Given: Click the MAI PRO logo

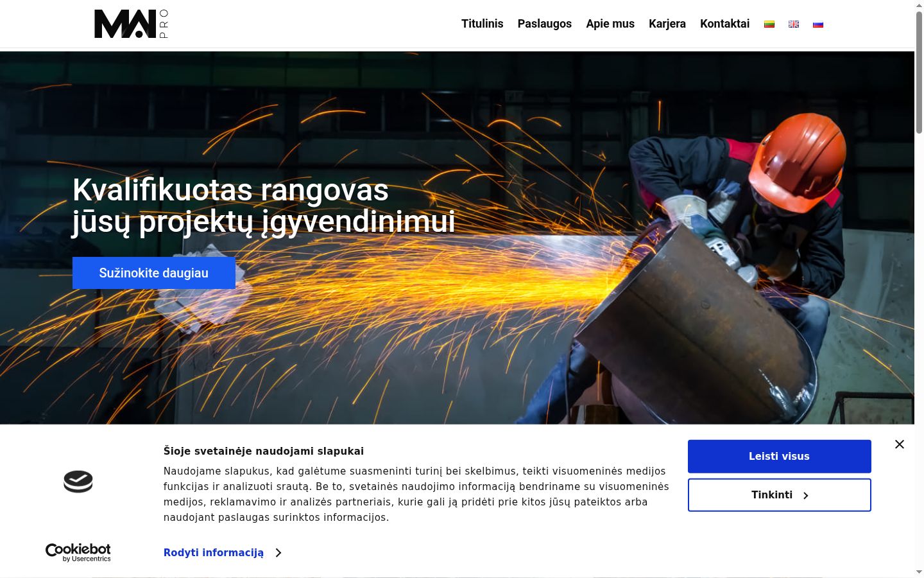Looking at the screenshot, I should [131, 24].
